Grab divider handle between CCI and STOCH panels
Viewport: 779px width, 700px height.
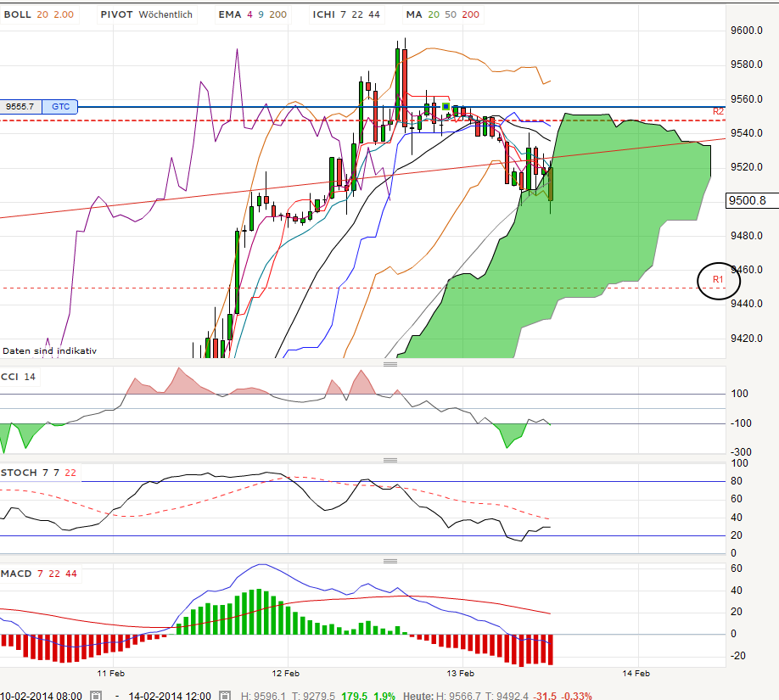pyautogui.click(x=390, y=460)
